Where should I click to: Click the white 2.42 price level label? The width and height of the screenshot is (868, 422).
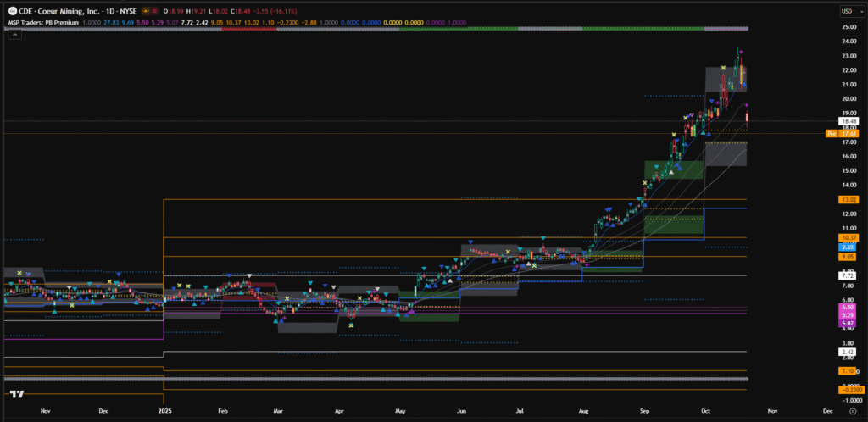(x=849, y=352)
